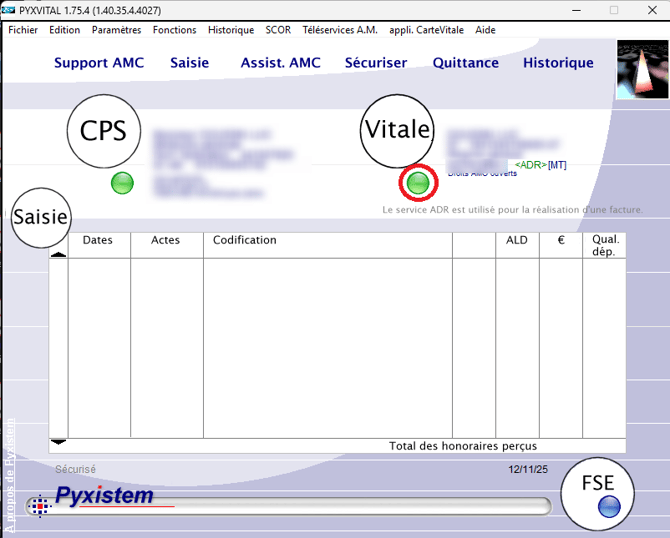
Task: Open the Fichier menu
Action: [23, 30]
